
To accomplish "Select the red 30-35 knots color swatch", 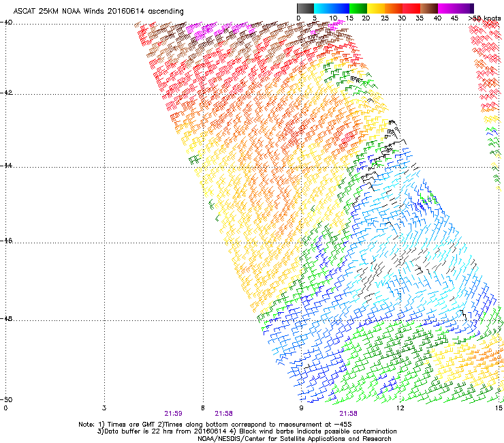I will click(411, 8).
